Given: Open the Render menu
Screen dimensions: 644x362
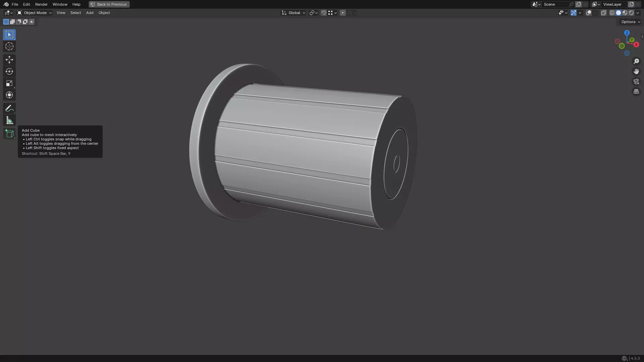Looking at the screenshot, I should (x=41, y=4).
